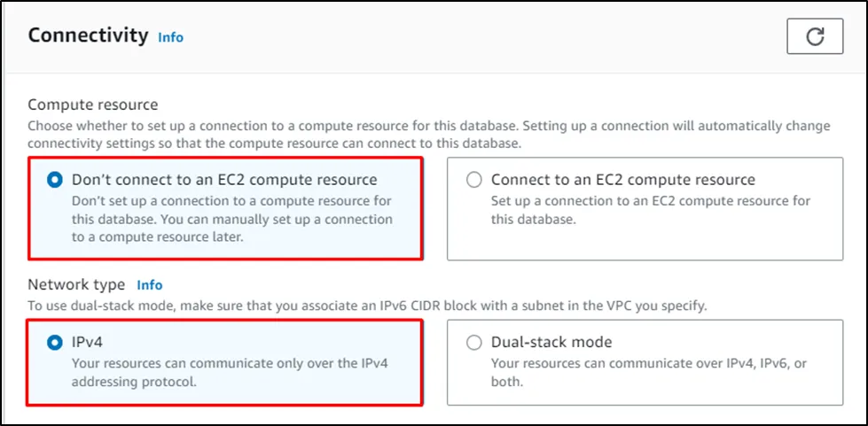868x426 pixels.
Task: Click the Compute resource label
Action: pyautogui.click(x=93, y=105)
